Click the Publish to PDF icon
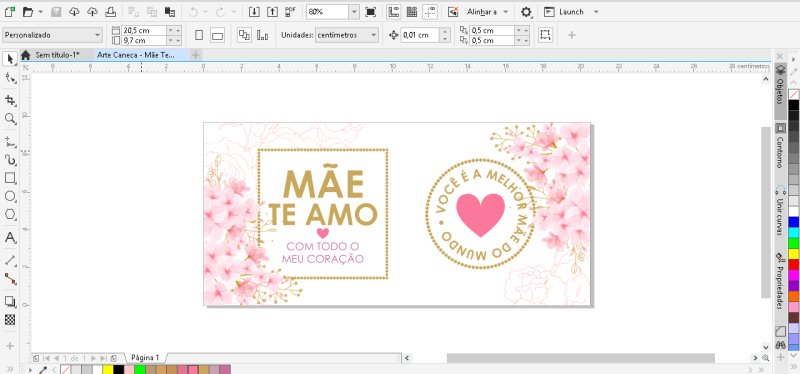 (291, 11)
